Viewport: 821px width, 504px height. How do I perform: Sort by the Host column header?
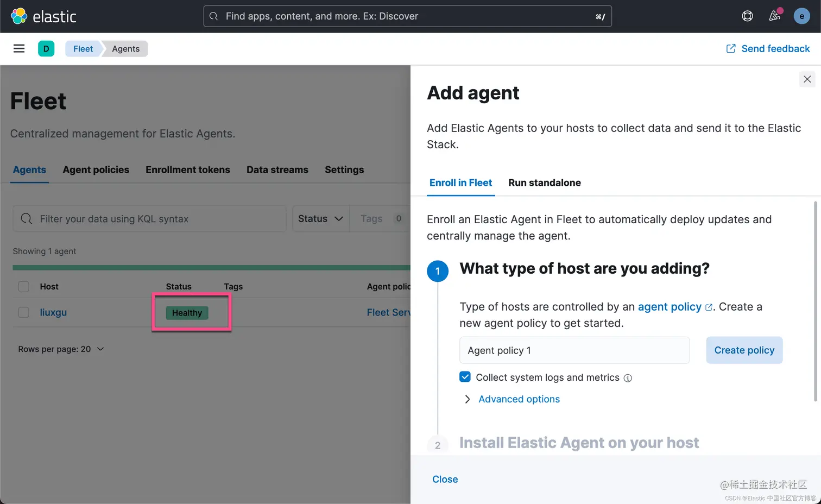pos(49,287)
